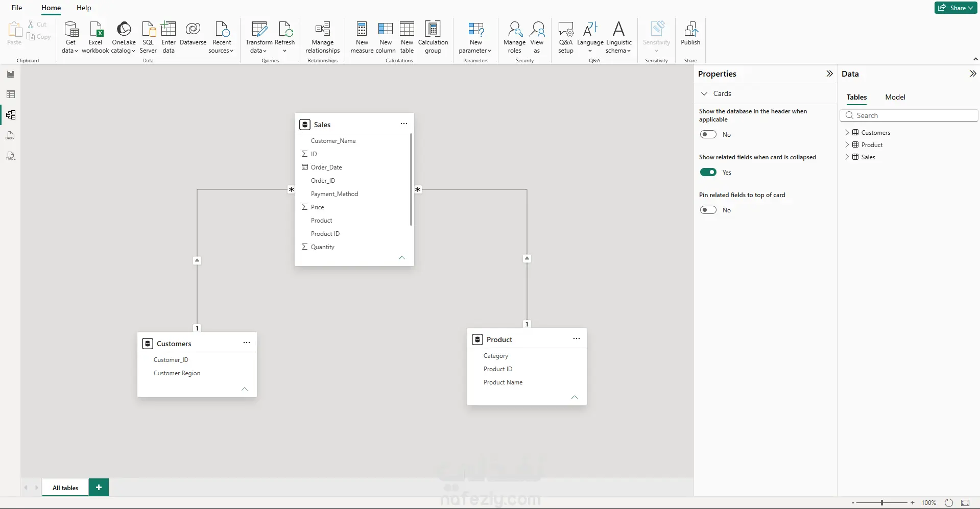Open Linguistic schema menu
980x509 pixels.
coord(619,37)
